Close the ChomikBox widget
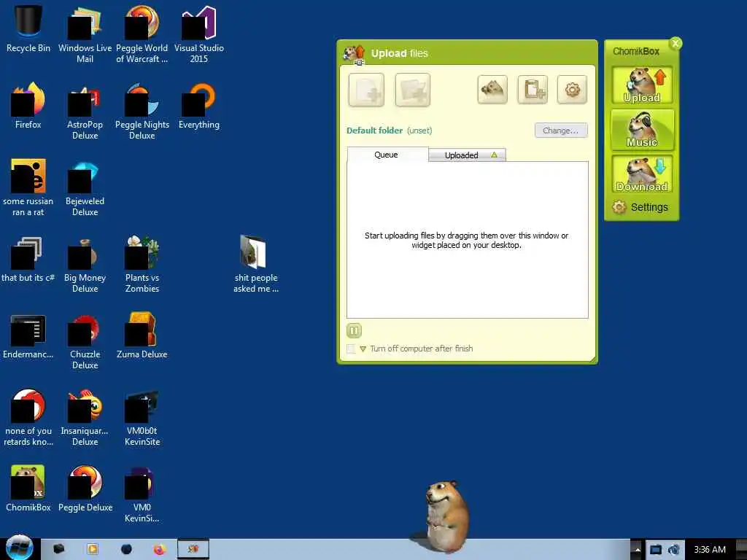Image resolution: width=747 pixels, height=560 pixels. (x=675, y=43)
